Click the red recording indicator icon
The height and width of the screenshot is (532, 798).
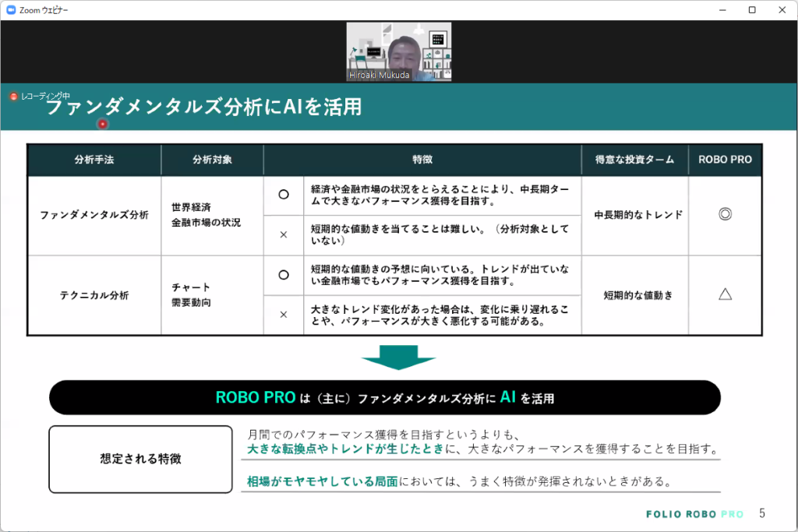click(12, 94)
